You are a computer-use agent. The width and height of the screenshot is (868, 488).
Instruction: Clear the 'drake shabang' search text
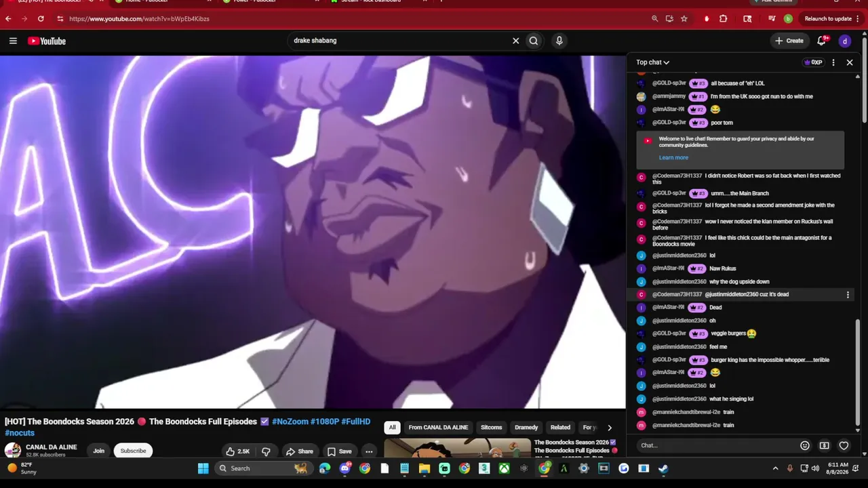pos(515,41)
